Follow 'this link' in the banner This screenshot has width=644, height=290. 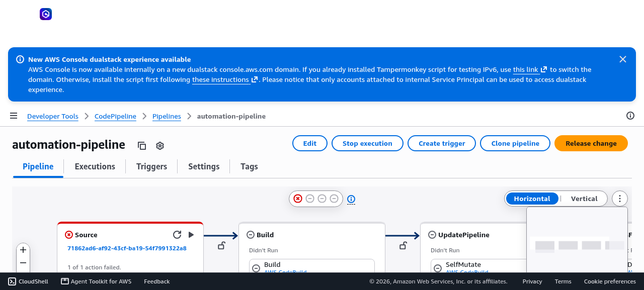coord(530,69)
